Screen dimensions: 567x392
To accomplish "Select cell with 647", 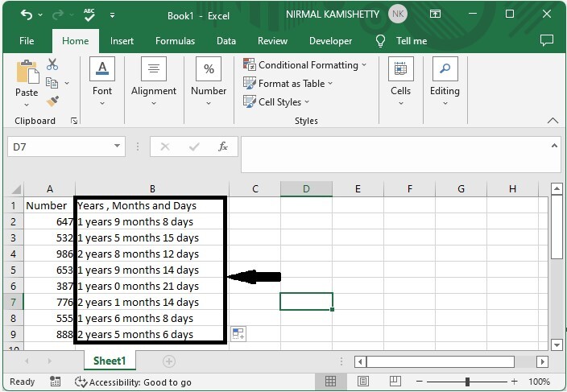I will [50, 222].
